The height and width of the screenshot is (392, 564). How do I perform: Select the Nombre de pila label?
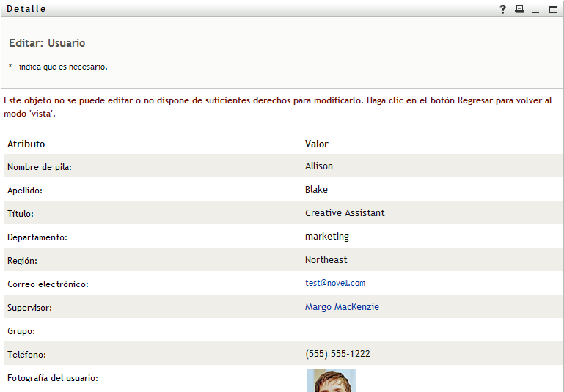tap(40, 167)
